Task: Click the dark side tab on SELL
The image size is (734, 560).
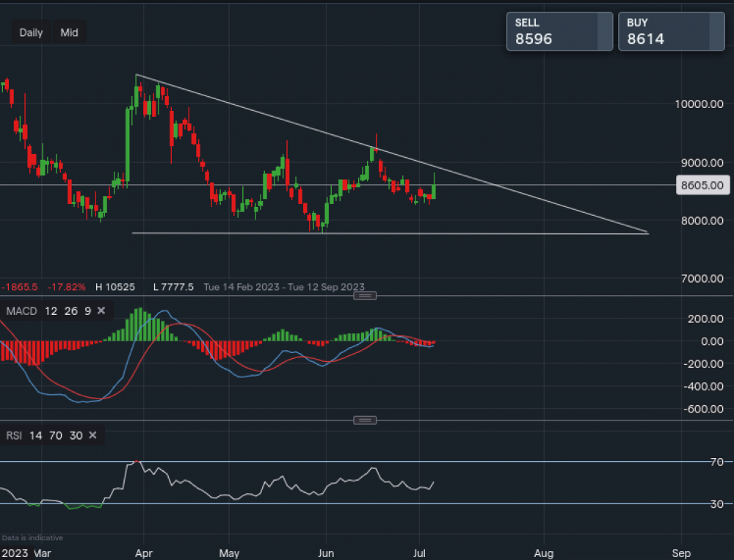Action: tap(605, 32)
